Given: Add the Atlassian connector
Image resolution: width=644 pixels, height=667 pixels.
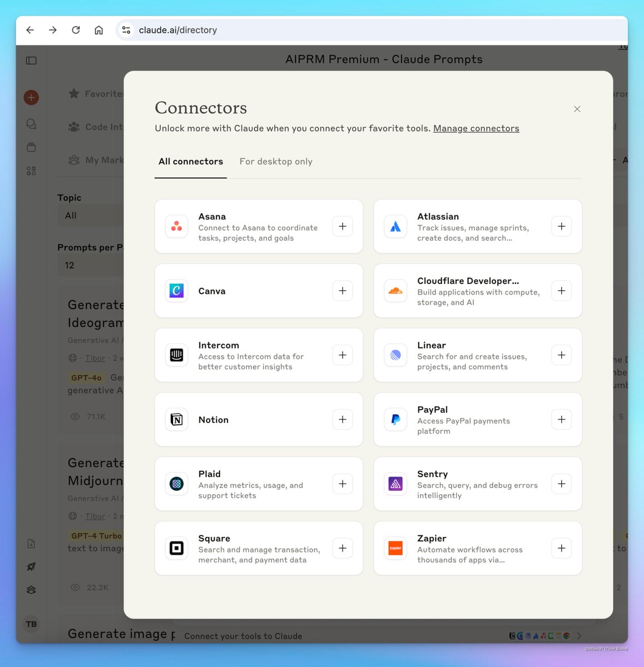Looking at the screenshot, I should click(562, 226).
